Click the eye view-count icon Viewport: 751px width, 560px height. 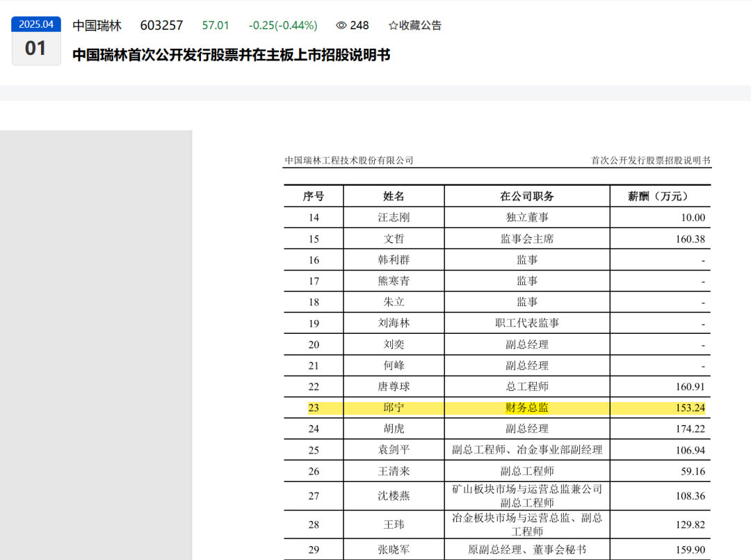pos(341,25)
